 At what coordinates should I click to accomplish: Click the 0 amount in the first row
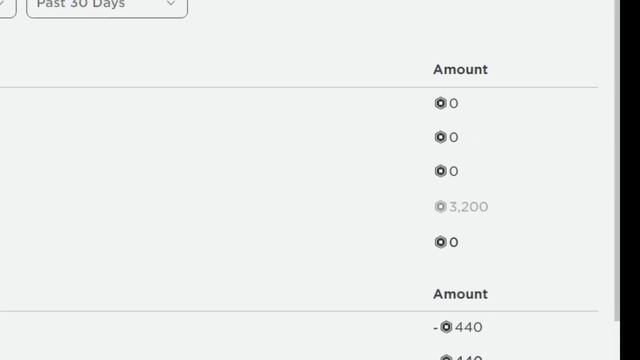pyautogui.click(x=453, y=104)
